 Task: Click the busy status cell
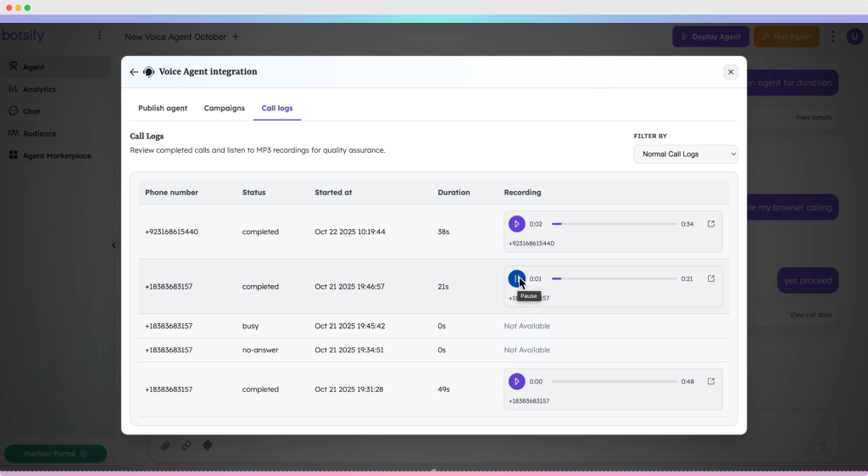pos(250,326)
